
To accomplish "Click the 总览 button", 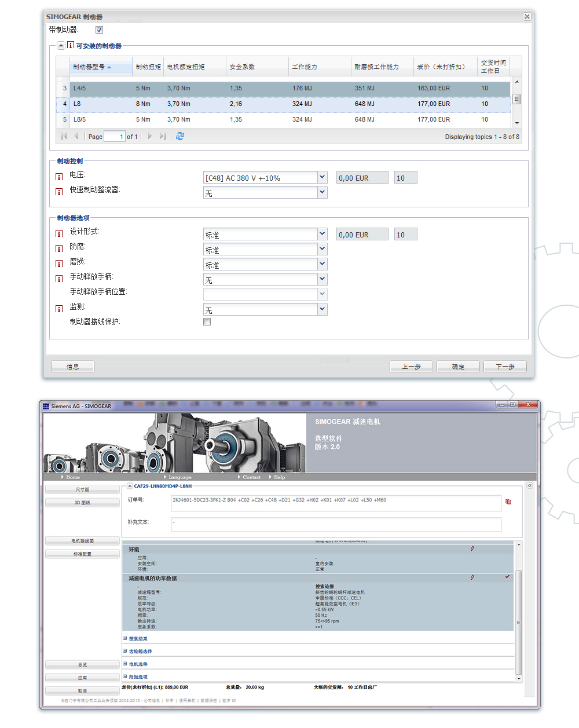I will coord(82,665).
